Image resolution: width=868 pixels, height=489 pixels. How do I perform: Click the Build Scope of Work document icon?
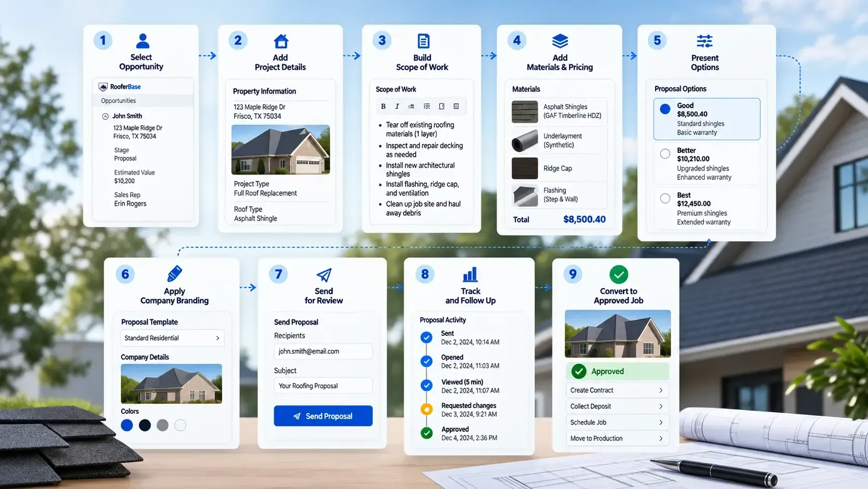click(423, 41)
